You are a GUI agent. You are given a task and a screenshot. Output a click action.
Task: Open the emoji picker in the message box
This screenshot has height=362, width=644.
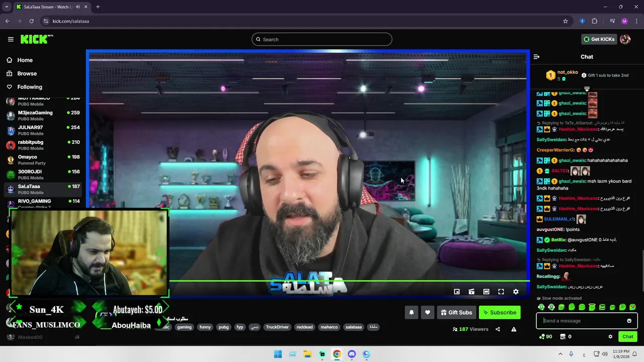(629, 321)
